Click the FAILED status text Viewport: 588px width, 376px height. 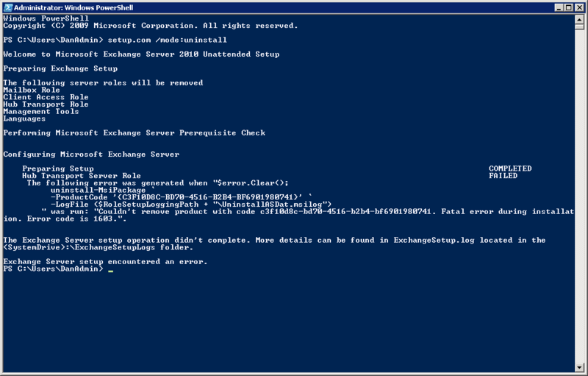click(503, 176)
